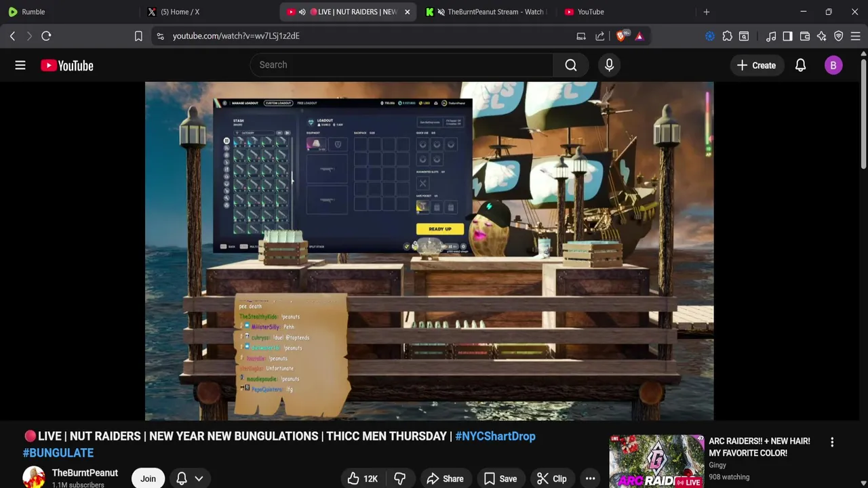Screen dimensions: 868x488
Task: Click the Join membership button
Action: click(148, 479)
